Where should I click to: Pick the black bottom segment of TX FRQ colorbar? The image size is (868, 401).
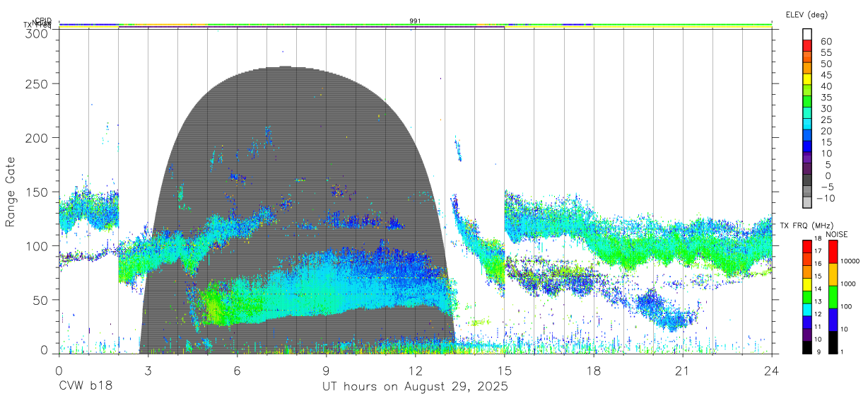[807, 346]
